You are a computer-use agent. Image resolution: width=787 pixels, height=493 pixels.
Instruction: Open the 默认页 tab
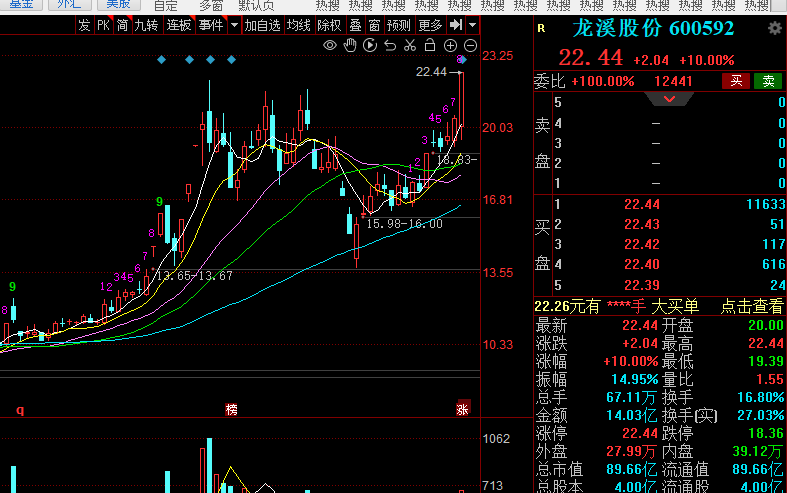tap(256, 6)
